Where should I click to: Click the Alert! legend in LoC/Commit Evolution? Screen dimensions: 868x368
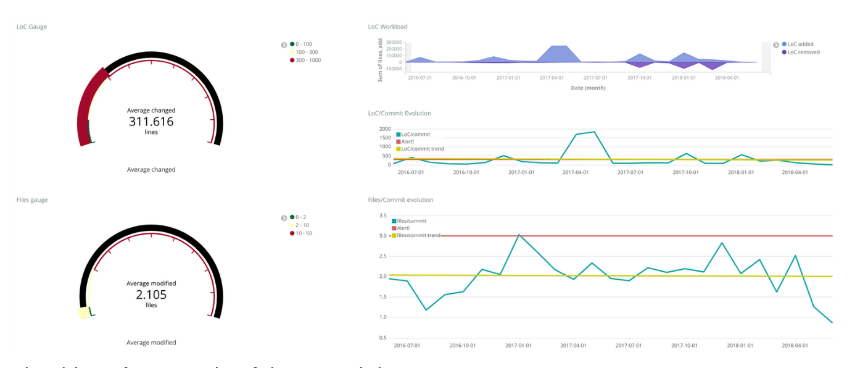[x=405, y=142]
